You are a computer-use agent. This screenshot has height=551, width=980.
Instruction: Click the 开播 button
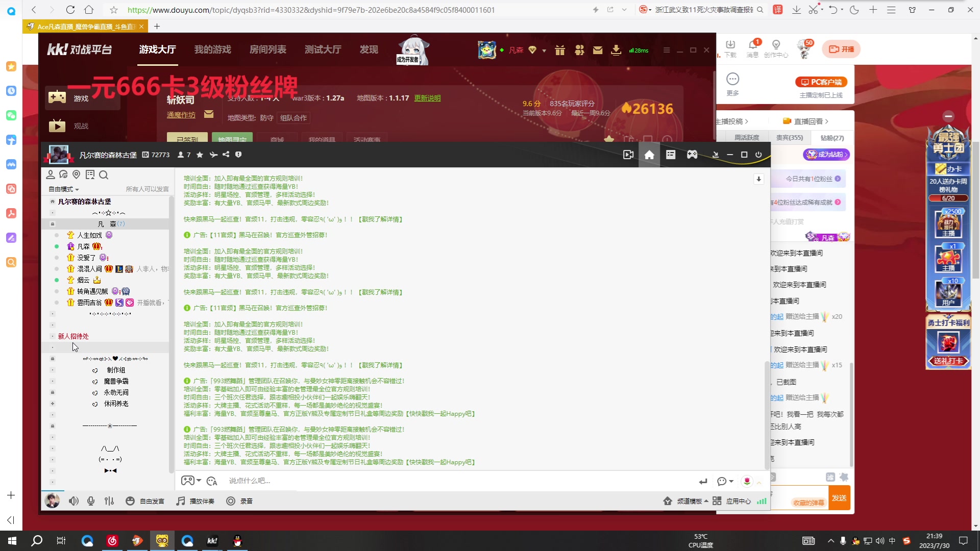coord(842,49)
